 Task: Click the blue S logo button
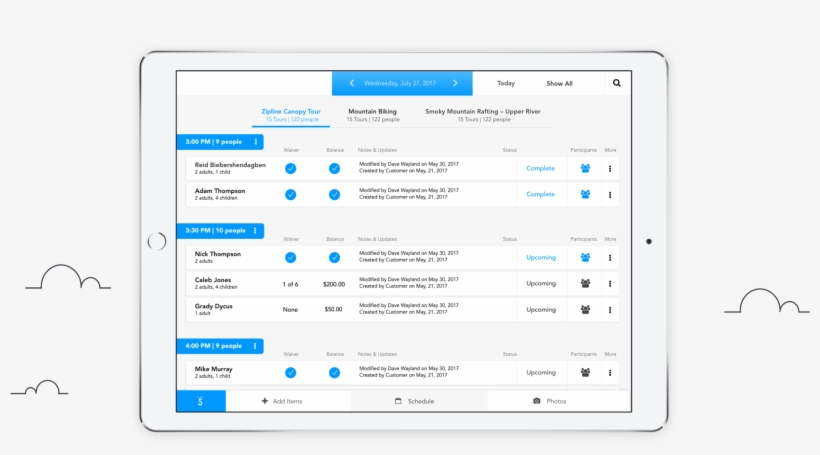201,401
